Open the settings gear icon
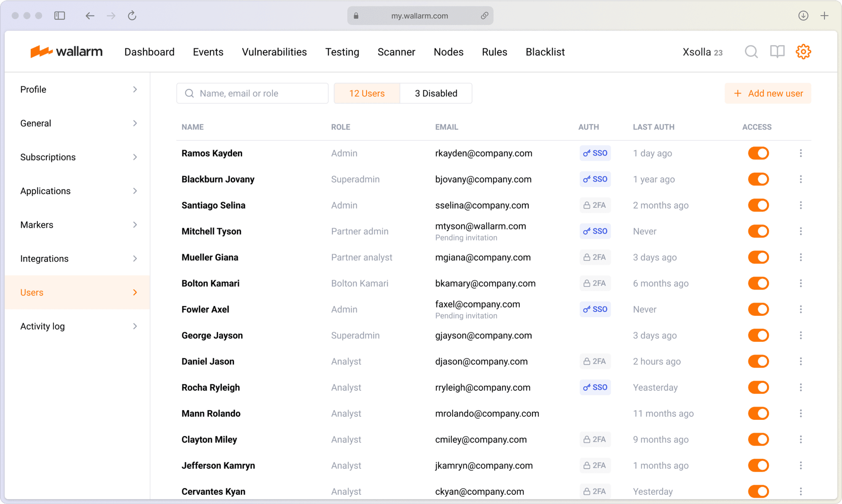 (803, 52)
